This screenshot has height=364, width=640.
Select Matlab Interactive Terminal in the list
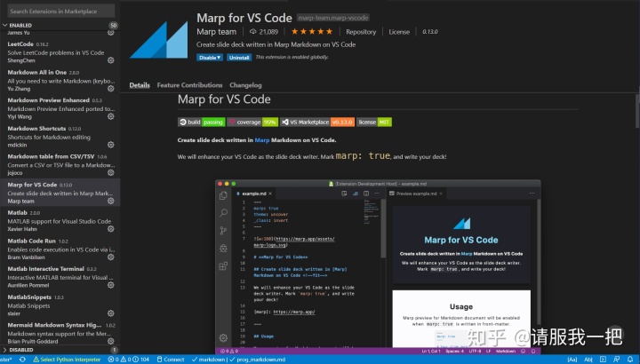(x=60, y=277)
